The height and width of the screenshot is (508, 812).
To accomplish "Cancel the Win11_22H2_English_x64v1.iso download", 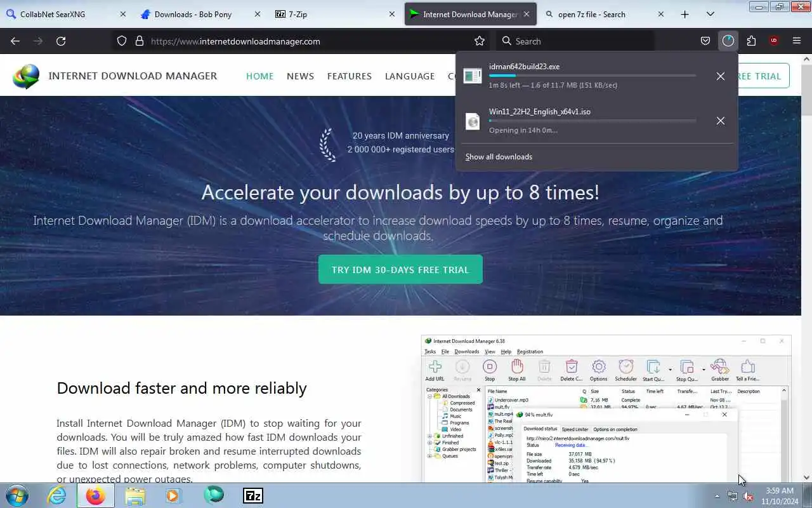I will click(x=720, y=121).
